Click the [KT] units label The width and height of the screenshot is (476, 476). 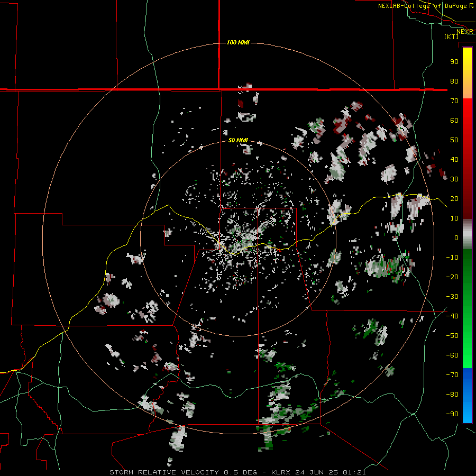tap(452, 36)
